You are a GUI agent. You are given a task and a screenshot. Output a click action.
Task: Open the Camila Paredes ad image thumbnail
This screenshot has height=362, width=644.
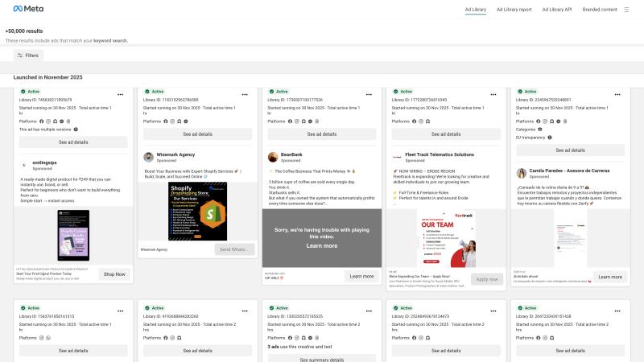pyautogui.click(x=570, y=238)
